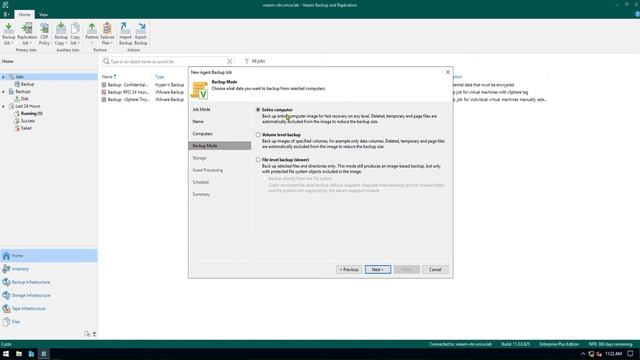
Task: Click the Import Backup ribbon icon
Action: 125,34
